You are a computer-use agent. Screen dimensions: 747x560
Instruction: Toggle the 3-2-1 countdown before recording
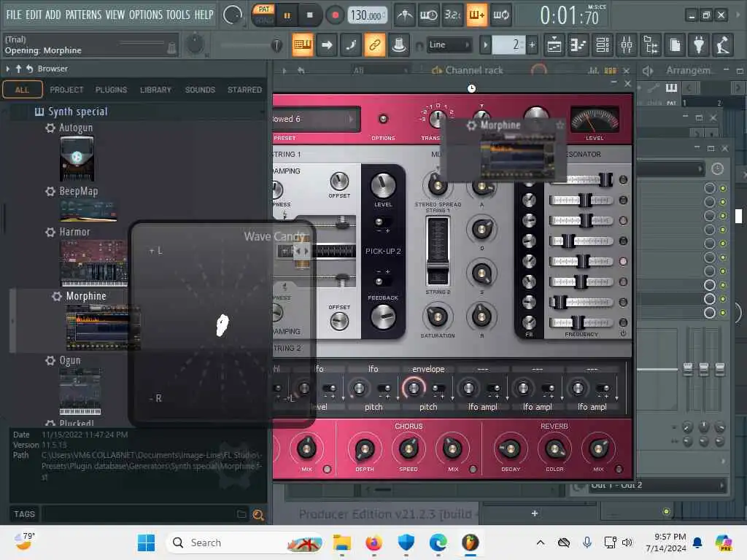[x=452, y=15]
